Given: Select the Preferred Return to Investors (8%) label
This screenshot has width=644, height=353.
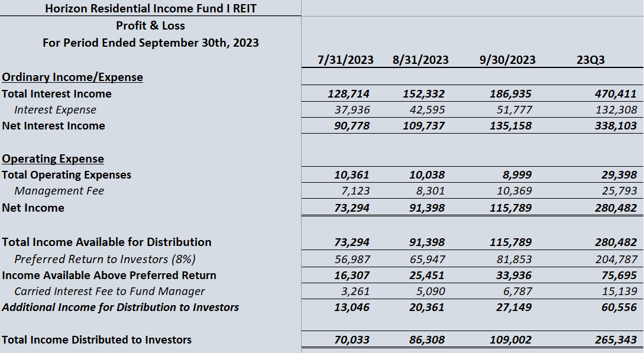Looking at the screenshot, I should [105, 260].
